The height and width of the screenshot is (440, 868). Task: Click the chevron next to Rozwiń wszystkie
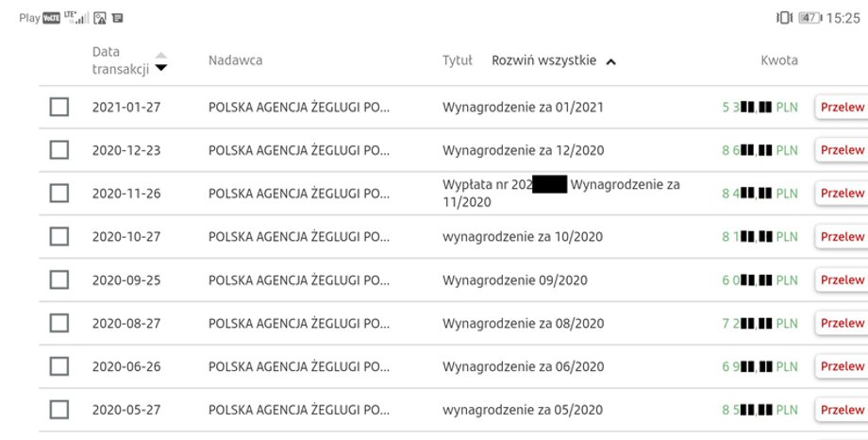click(x=610, y=61)
